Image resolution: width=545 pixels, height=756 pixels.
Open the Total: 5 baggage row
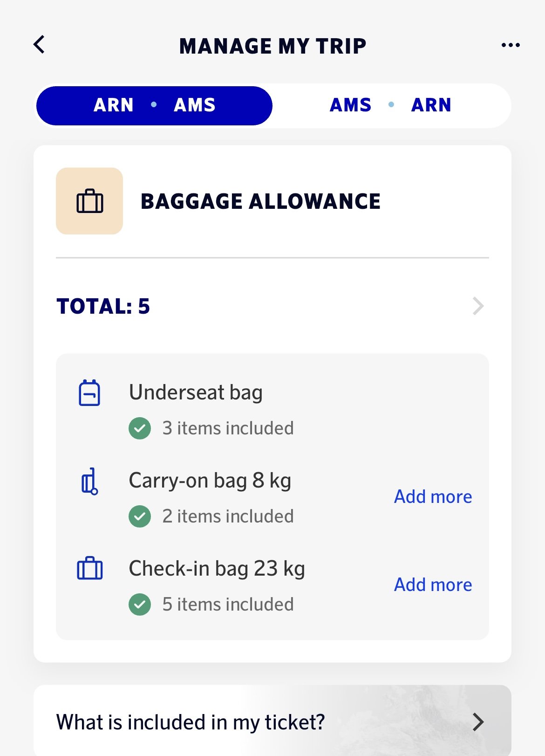coord(103,306)
